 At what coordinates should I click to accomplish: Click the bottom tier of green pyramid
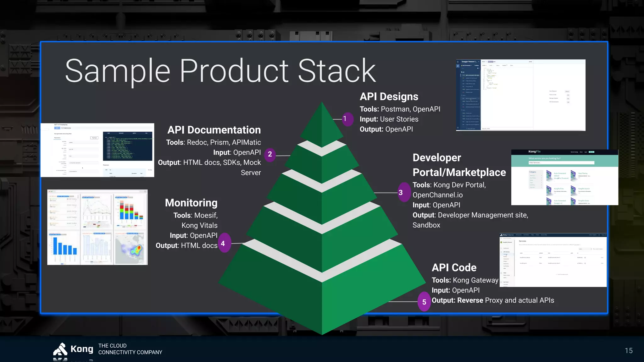(322, 299)
